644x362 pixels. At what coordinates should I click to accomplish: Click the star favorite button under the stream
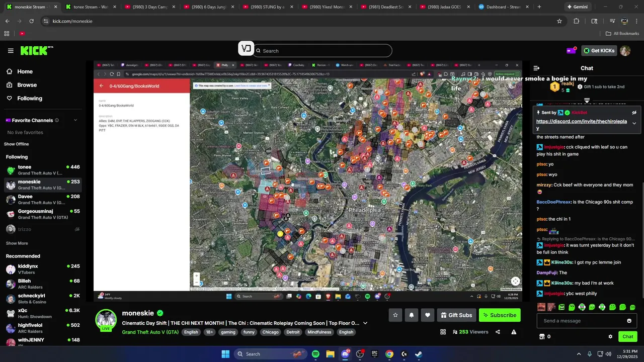coord(395,315)
